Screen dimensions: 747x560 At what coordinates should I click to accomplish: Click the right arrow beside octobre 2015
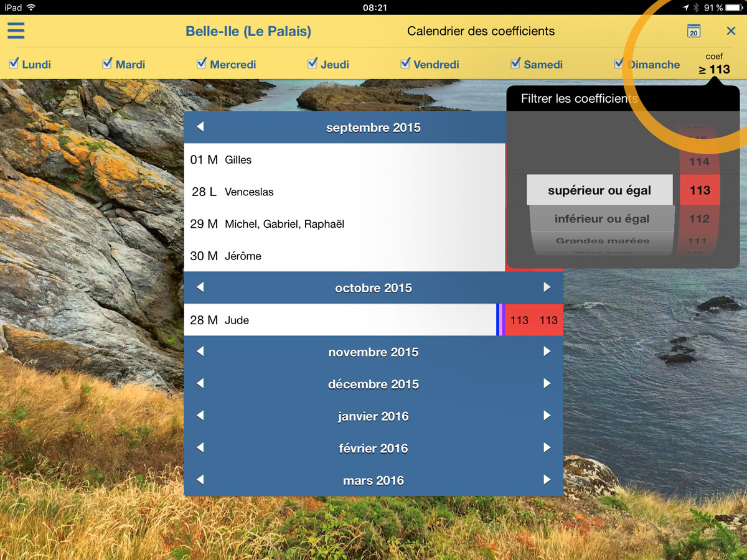(x=547, y=287)
